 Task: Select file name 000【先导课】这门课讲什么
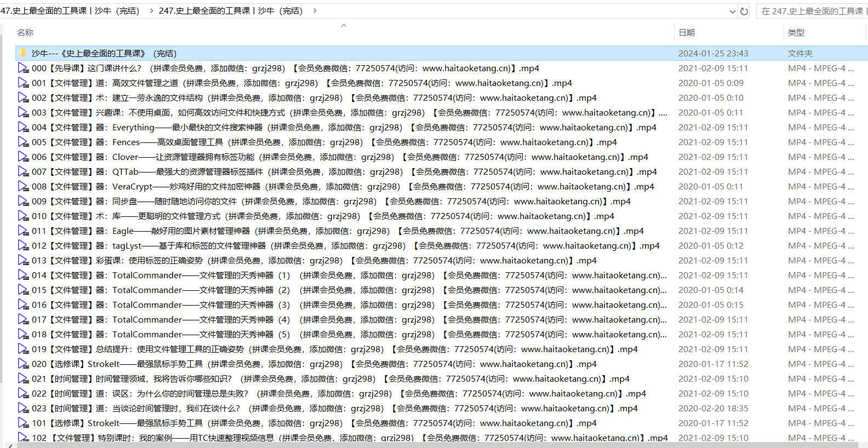coord(285,68)
